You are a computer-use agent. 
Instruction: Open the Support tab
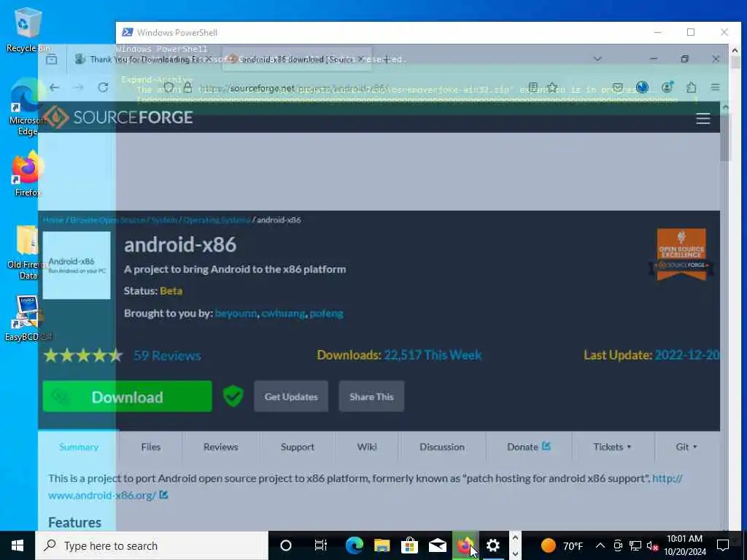point(298,447)
